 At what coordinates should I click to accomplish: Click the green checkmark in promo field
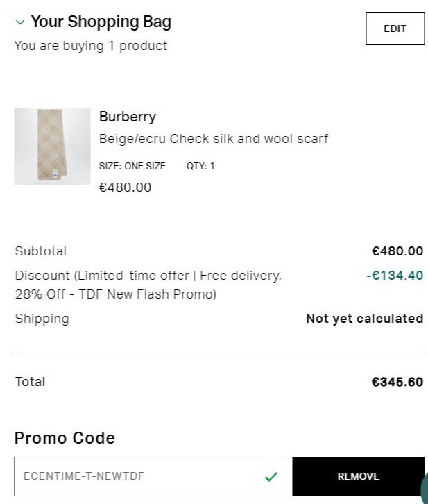[x=271, y=477]
